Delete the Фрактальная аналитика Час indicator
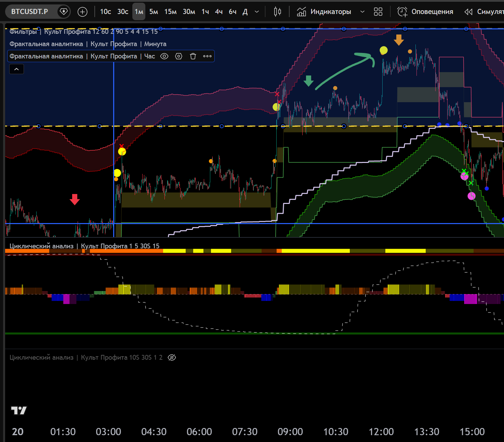504x442 pixels. (x=193, y=56)
